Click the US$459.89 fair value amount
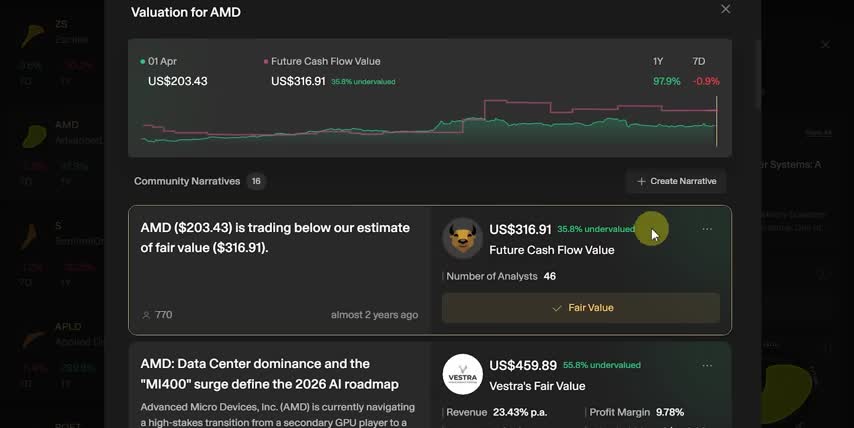This screenshot has height=428, width=854. (523, 365)
